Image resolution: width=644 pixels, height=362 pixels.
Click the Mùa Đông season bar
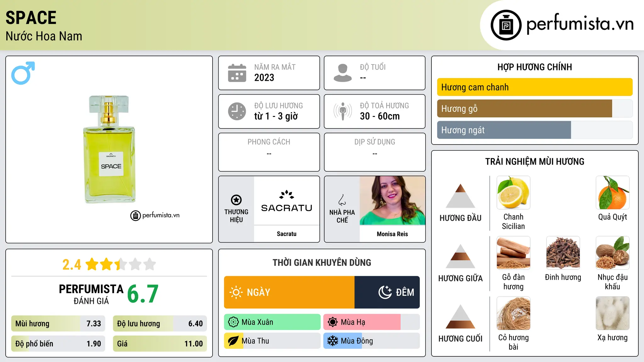[372, 341]
